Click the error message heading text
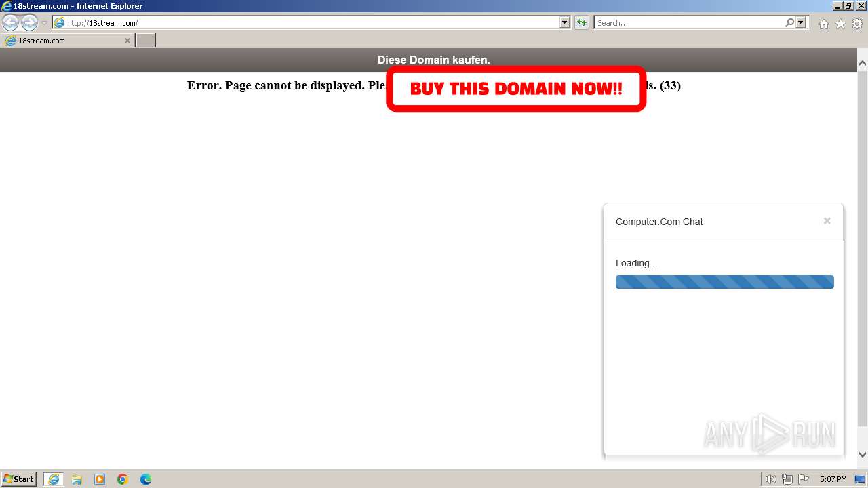 434,85
